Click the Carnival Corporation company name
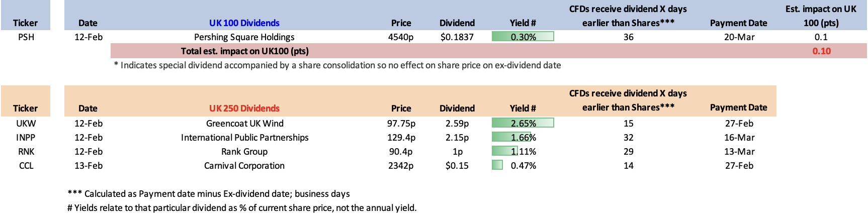 click(244, 166)
